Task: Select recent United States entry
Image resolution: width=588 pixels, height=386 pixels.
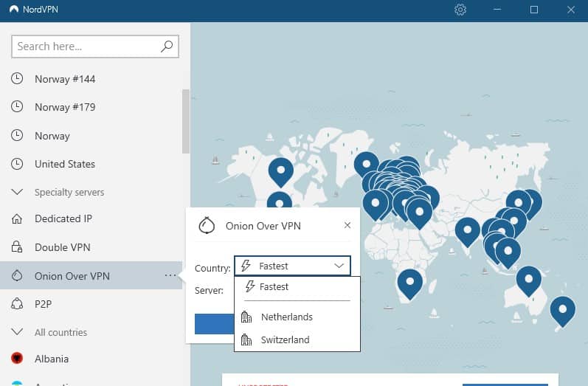Action: [65, 164]
